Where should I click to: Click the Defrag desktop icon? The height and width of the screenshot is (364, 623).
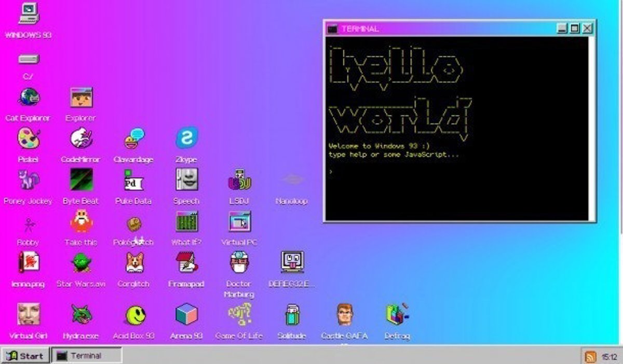(x=397, y=315)
